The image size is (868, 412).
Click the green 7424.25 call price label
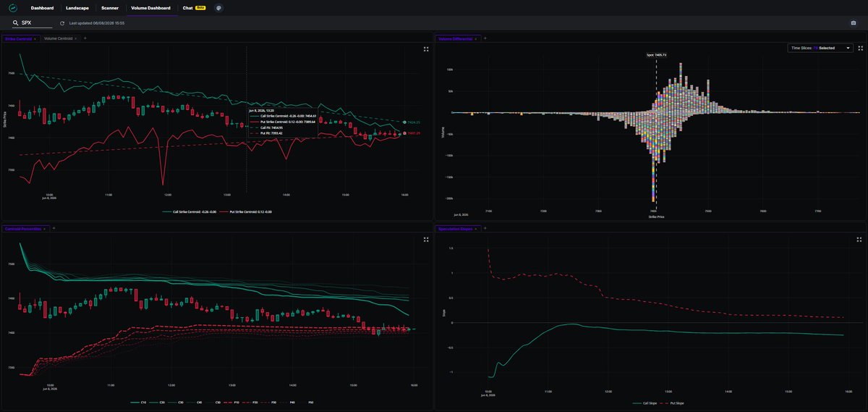(414, 122)
